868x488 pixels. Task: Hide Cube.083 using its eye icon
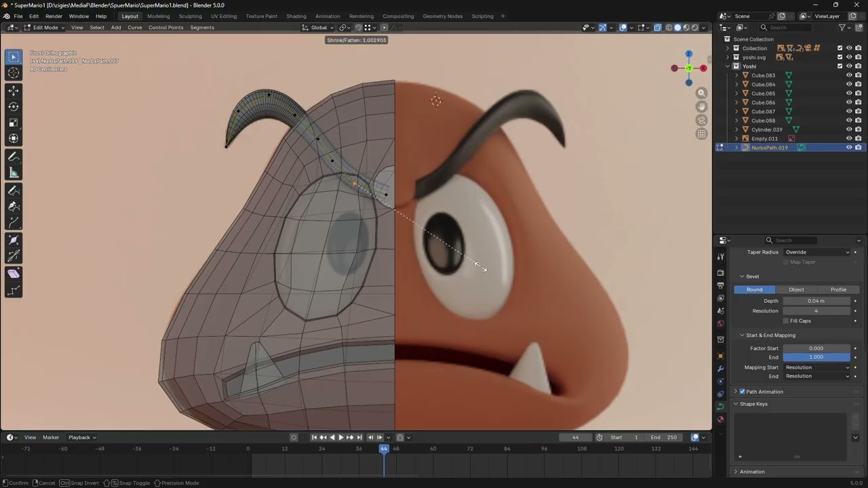pyautogui.click(x=849, y=75)
